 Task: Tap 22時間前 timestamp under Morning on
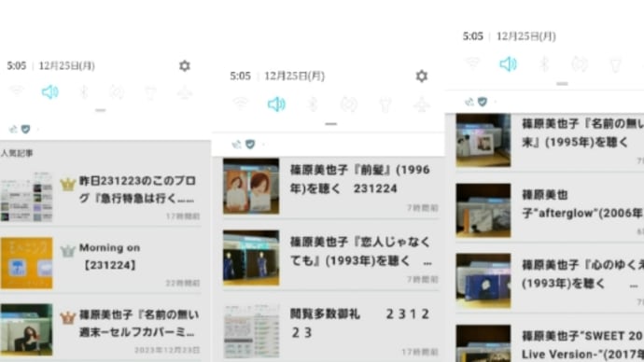click(x=183, y=283)
